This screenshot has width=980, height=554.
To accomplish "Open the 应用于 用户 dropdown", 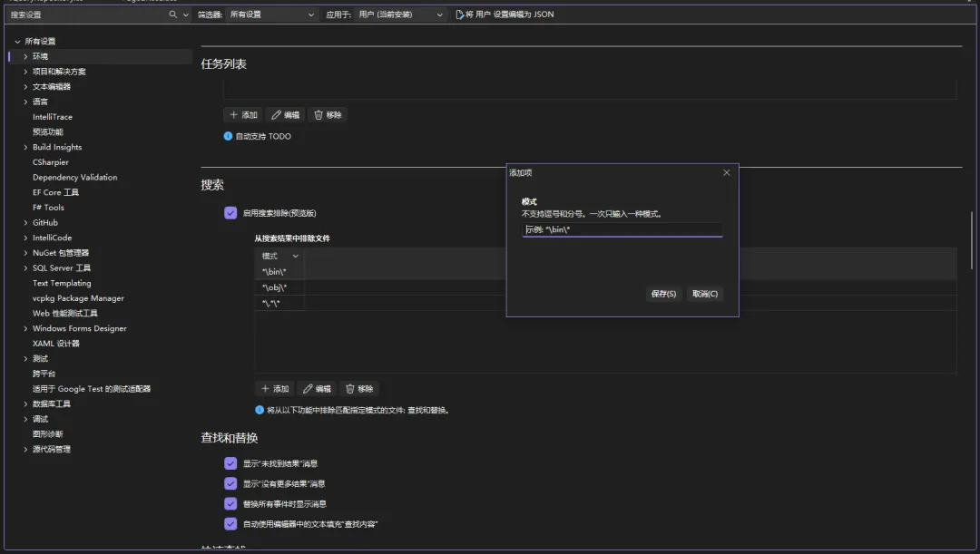I will click(400, 15).
